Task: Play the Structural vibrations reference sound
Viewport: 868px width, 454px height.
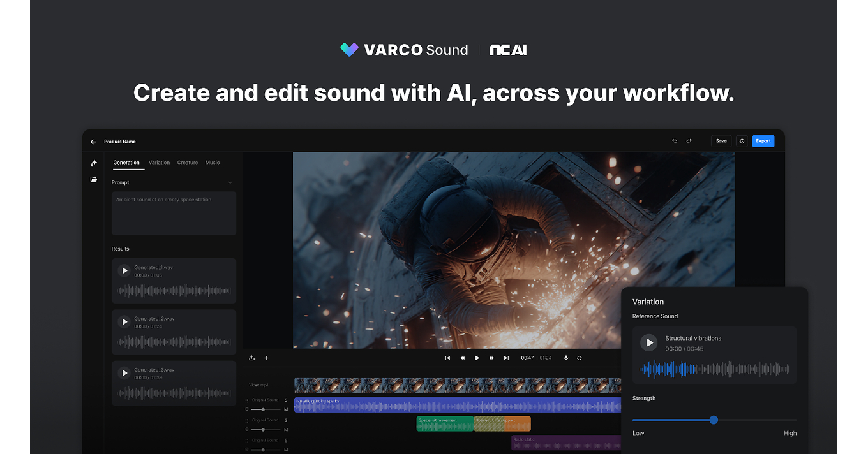Action: pos(649,342)
